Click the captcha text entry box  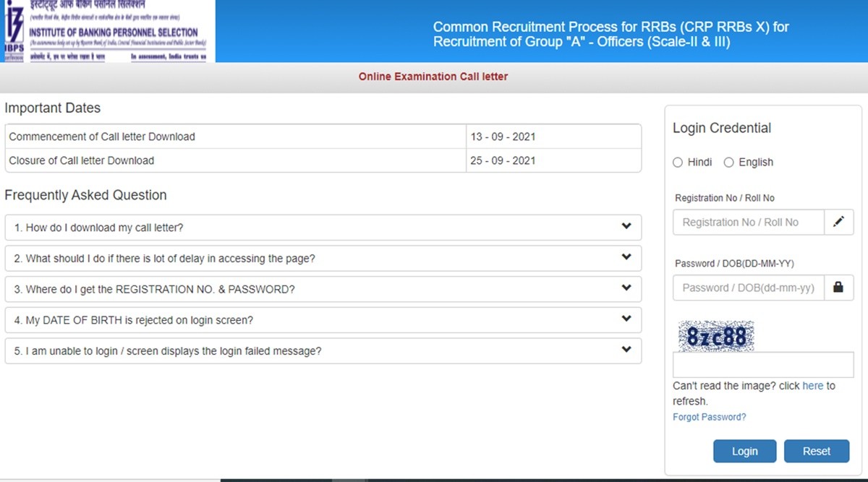pyautogui.click(x=762, y=365)
